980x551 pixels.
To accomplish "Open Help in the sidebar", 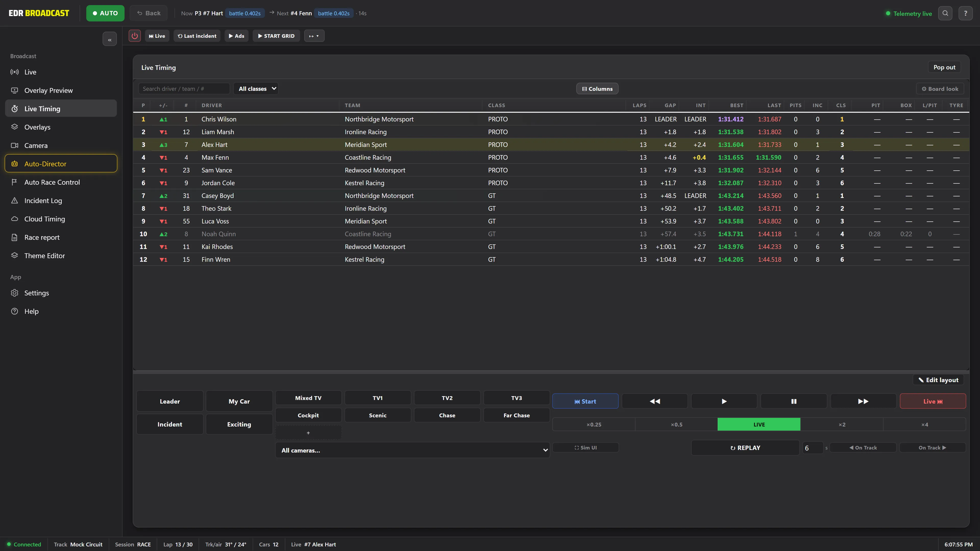I will (x=61, y=311).
